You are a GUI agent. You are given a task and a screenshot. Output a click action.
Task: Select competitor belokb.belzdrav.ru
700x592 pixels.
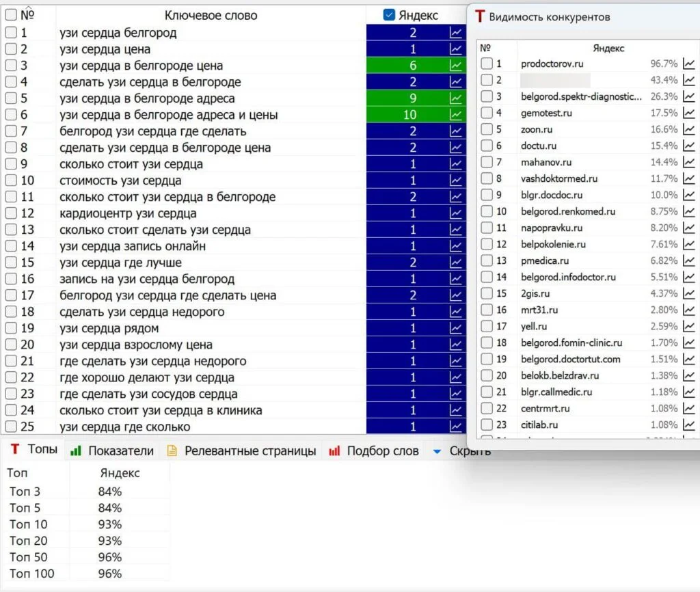560,375
